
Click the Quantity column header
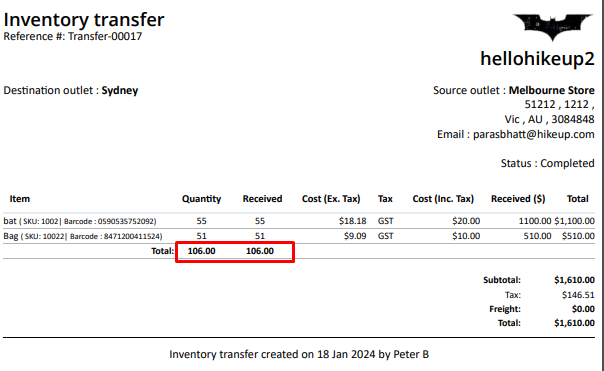pos(201,199)
